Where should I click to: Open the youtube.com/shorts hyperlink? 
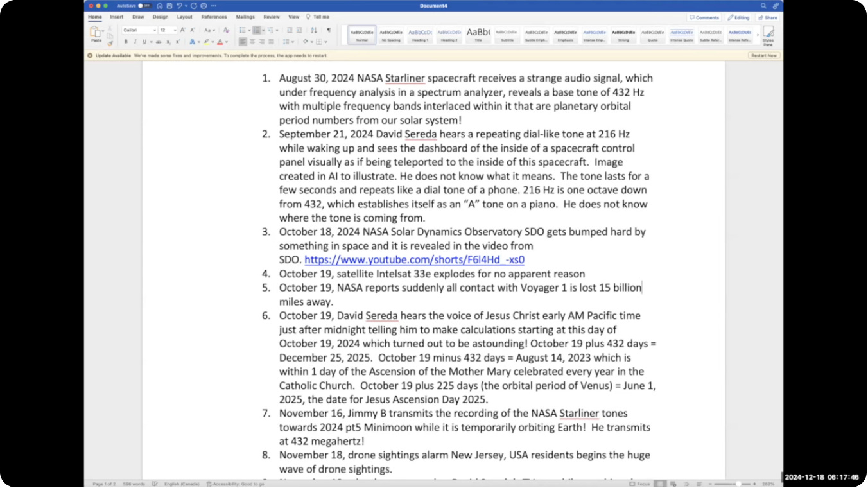point(414,260)
